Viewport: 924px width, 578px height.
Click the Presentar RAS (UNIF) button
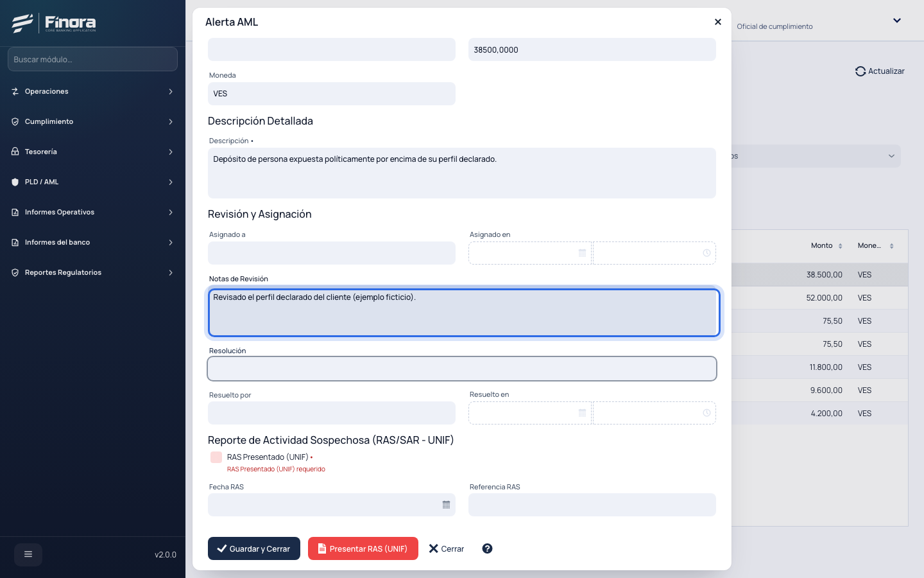363,548
